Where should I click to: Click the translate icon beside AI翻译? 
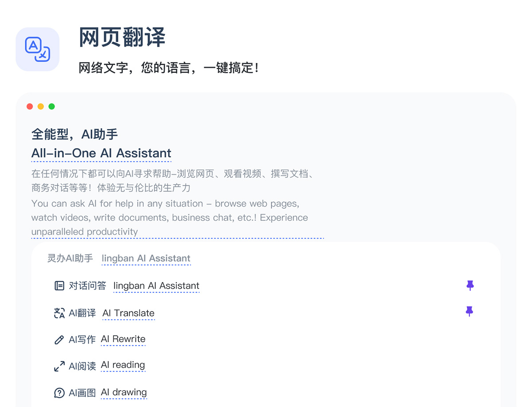(59, 313)
